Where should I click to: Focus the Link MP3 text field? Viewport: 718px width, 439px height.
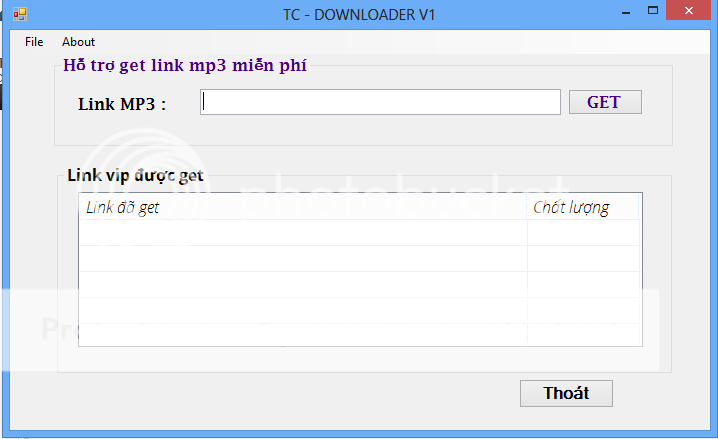click(380, 102)
